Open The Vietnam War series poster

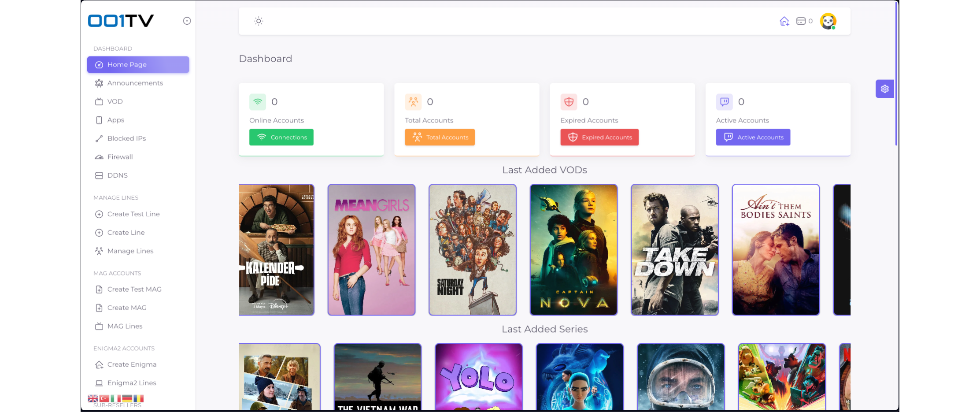(x=377, y=377)
